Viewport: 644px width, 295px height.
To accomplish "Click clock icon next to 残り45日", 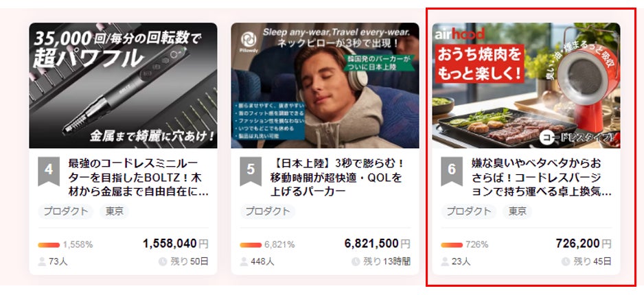I will tap(566, 261).
